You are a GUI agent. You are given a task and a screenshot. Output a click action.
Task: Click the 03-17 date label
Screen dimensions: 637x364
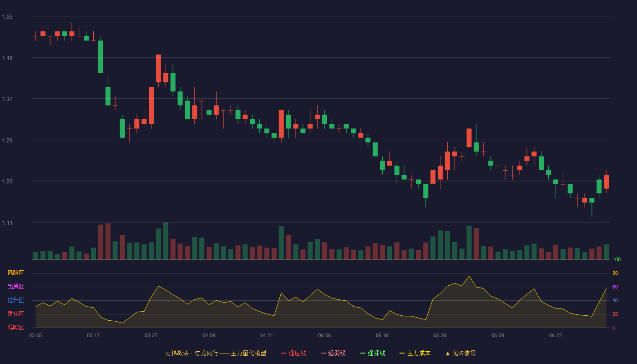93,335
